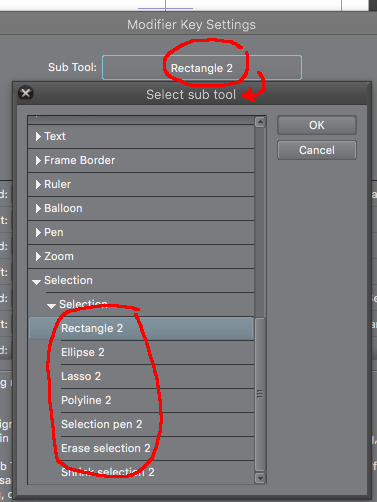Viewport: 377px width, 502px height.
Task: Click the Cancel button
Action: [x=317, y=150]
